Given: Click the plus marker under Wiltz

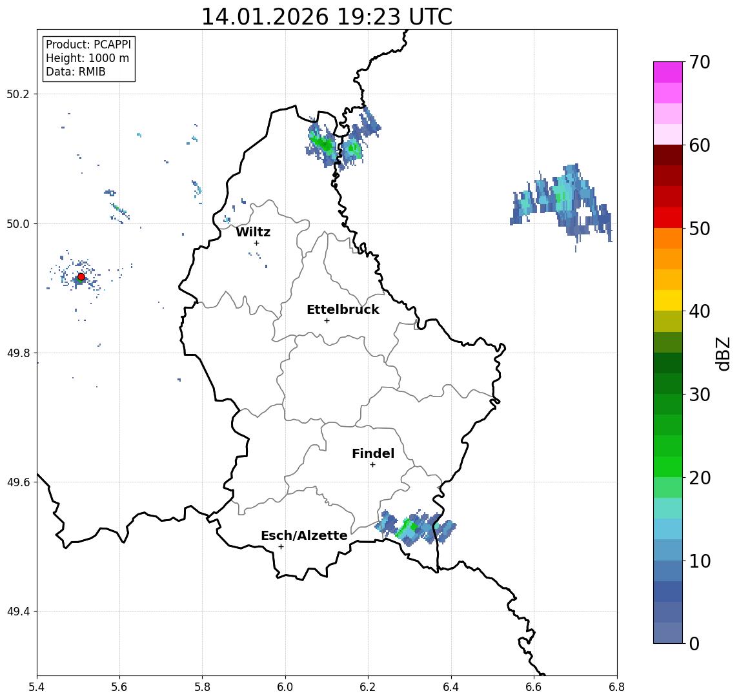Looking at the screenshot, I should 256,243.
